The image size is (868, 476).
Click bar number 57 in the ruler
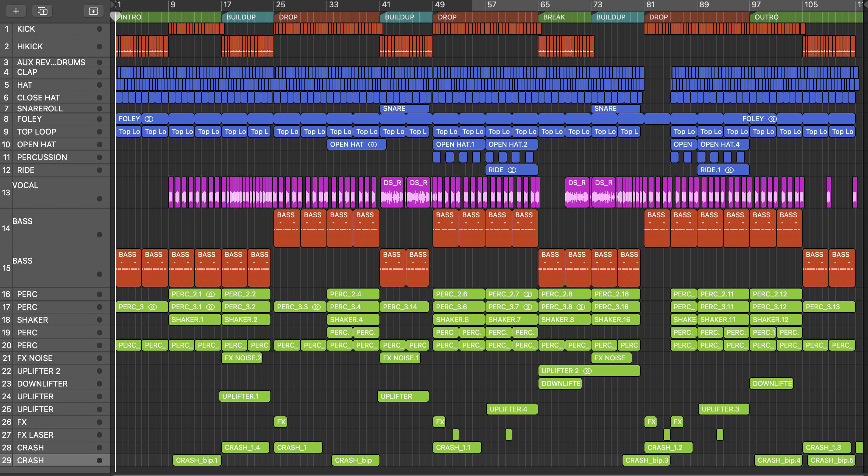point(492,5)
